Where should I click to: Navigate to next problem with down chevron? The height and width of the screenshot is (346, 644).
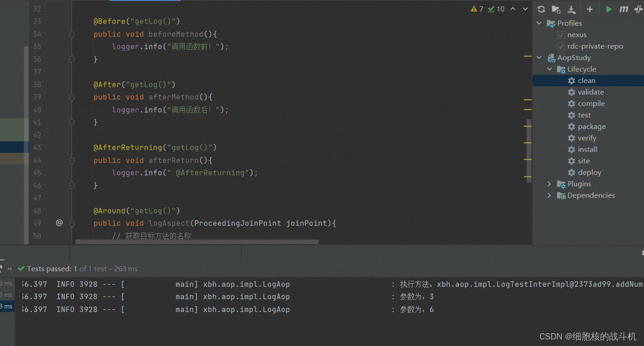click(x=524, y=8)
